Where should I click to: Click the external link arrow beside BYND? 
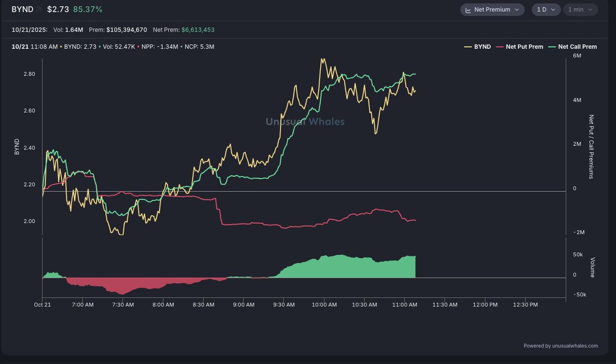click(x=38, y=10)
